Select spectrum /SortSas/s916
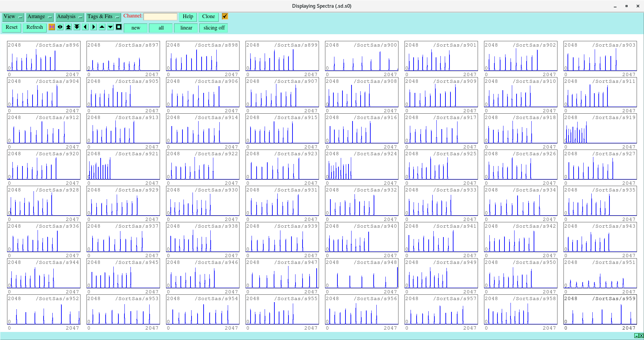644x340 pixels. 362,128
